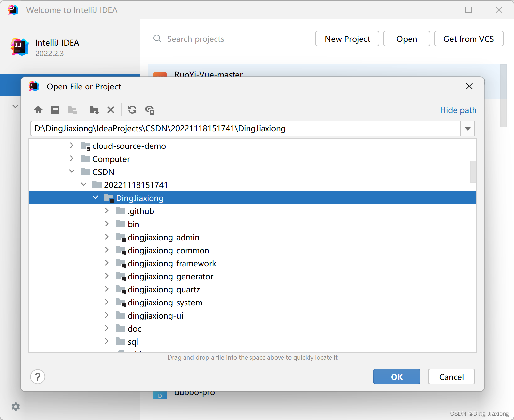Click the folder icon next to .github
Screen dimensions: 514x420
coord(120,211)
